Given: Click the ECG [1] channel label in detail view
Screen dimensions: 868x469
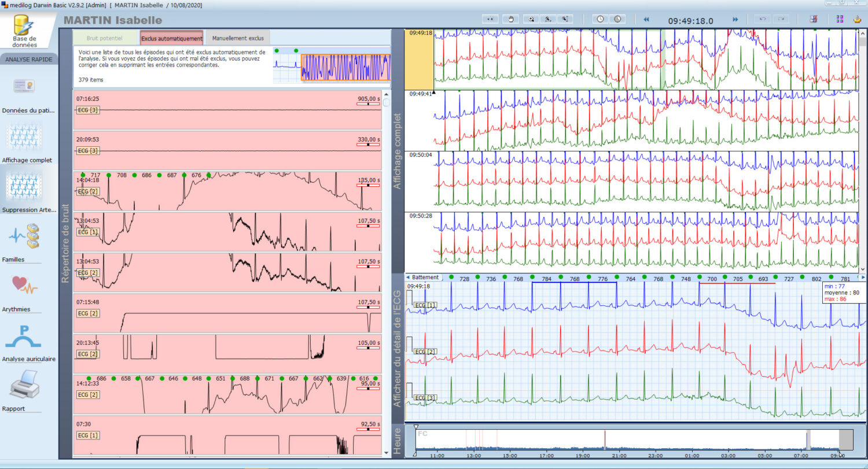Looking at the screenshot, I should (425, 305).
